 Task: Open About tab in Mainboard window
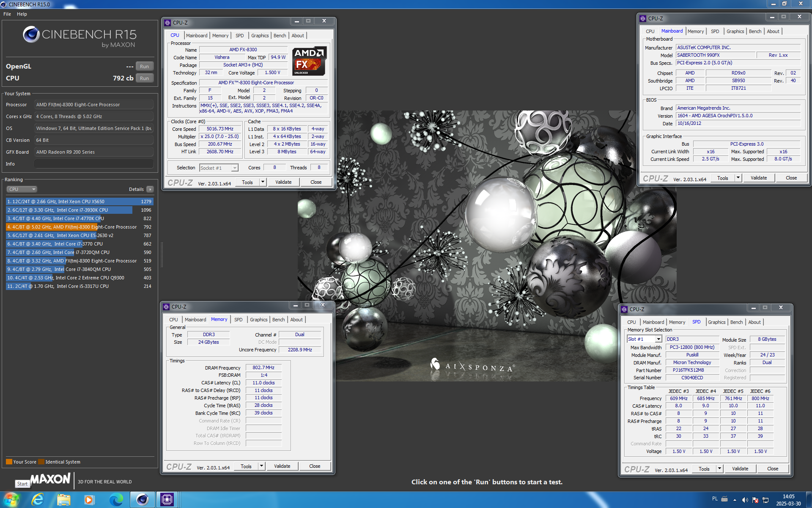(773, 31)
